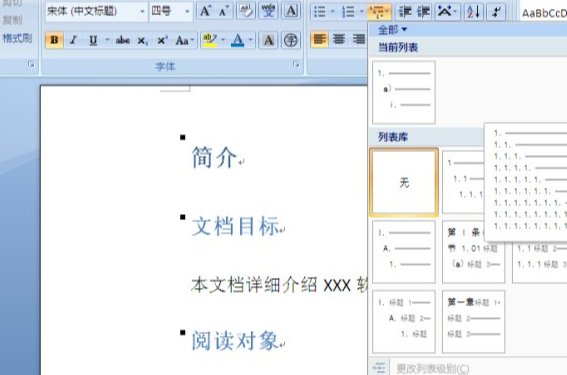
Task: Open the font size combo box
Action: pyautogui.click(x=171, y=11)
